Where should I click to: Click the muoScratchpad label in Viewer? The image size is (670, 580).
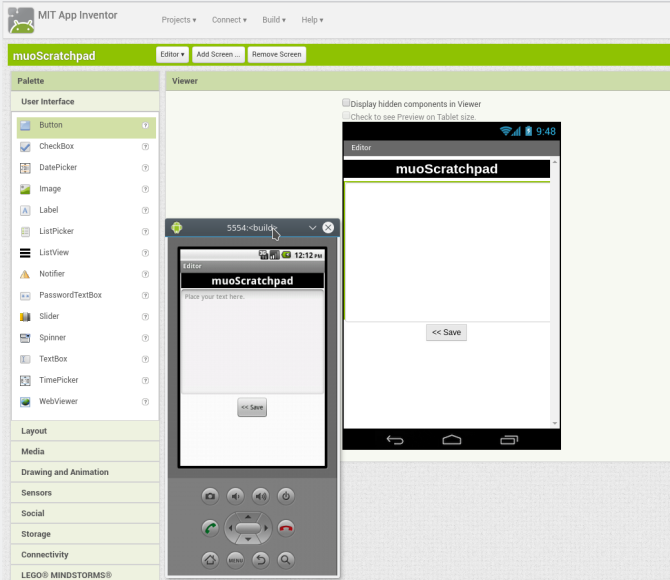tap(447, 169)
